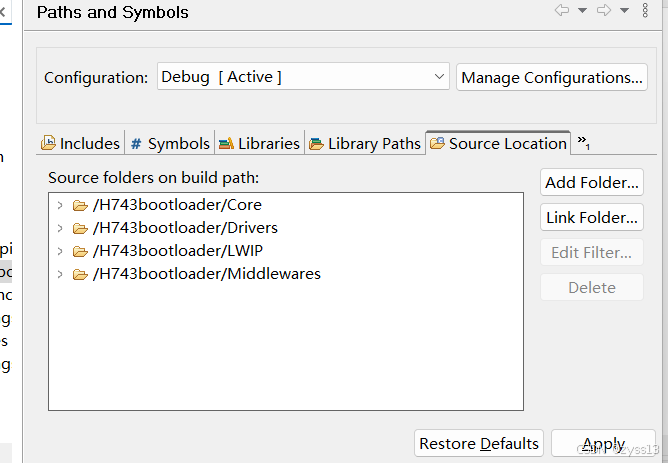Show hidden tabs via overflow chevron
This screenshot has width=668, height=463.
[x=583, y=142]
